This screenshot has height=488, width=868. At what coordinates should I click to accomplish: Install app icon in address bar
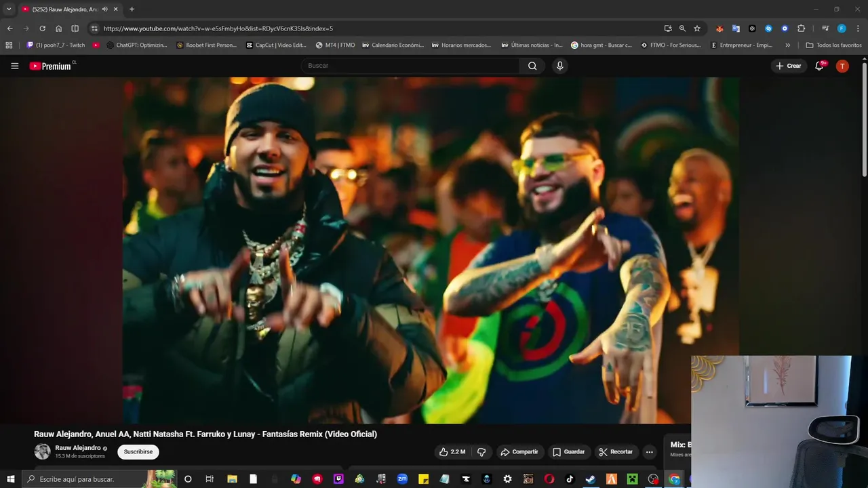click(668, 28)
